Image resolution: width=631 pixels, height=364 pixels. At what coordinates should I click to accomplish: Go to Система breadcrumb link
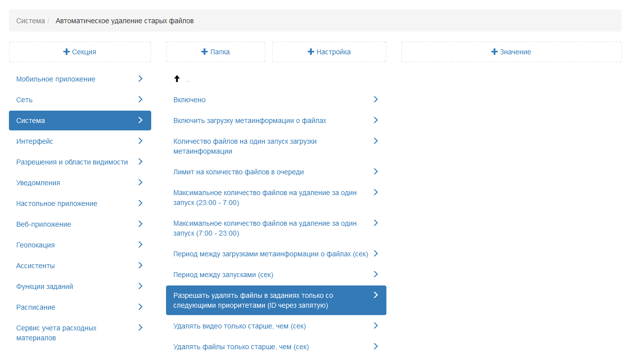(x=31, y=21)
